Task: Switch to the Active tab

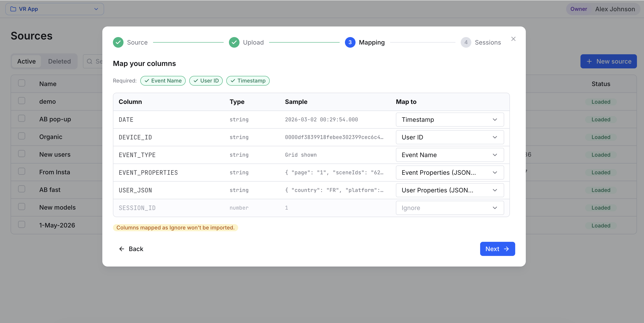Action: point(26,61)
